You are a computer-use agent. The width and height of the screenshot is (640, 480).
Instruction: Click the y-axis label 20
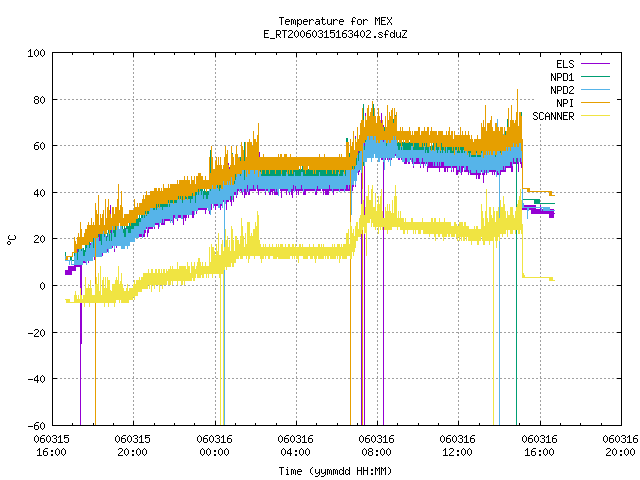tap(40, 239)
